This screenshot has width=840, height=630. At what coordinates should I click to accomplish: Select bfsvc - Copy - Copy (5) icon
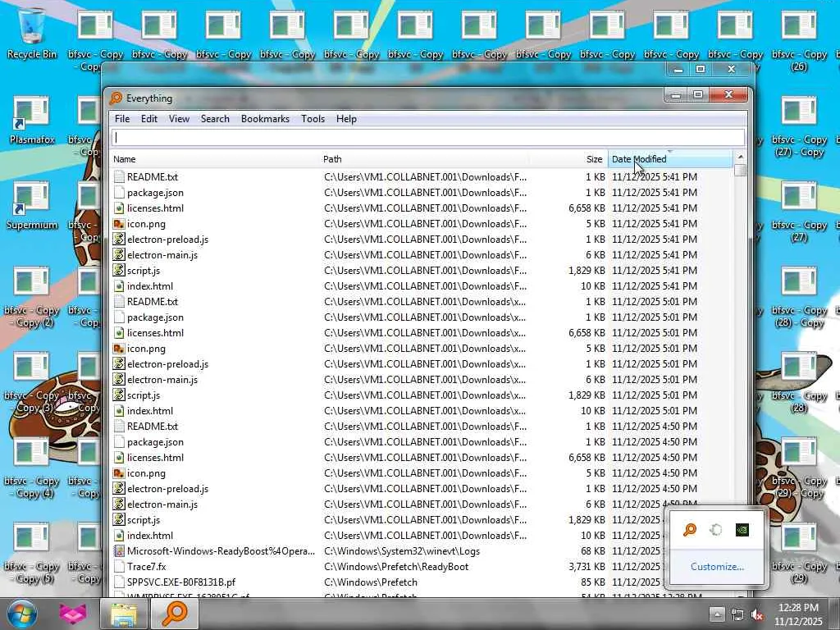pos(32,554)
